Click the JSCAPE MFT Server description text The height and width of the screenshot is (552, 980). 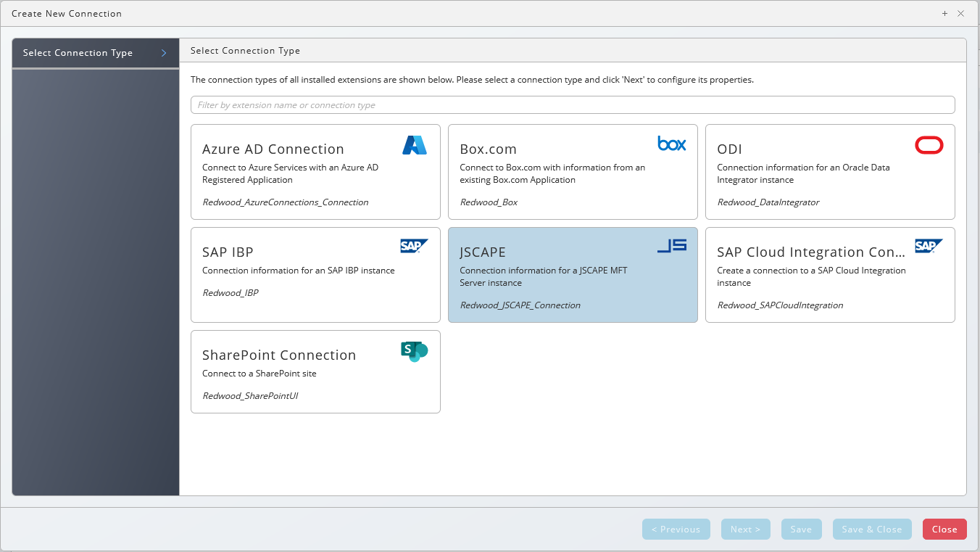coord(544,276)
